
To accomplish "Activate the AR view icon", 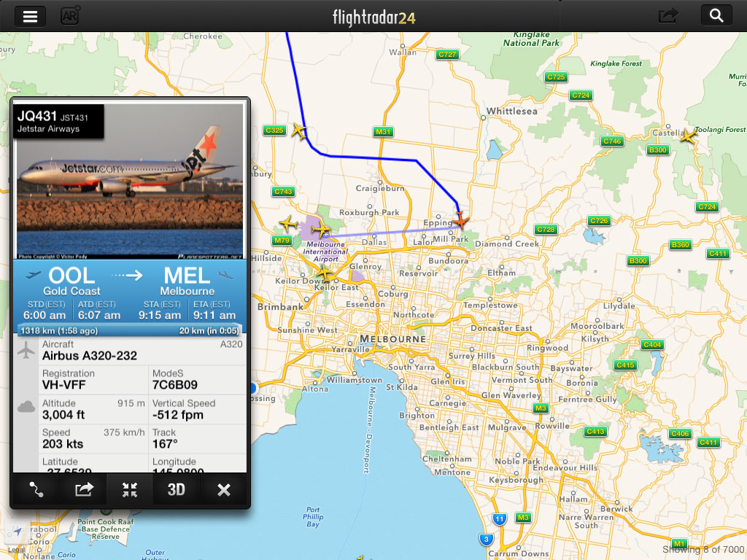I will (70, 16).
